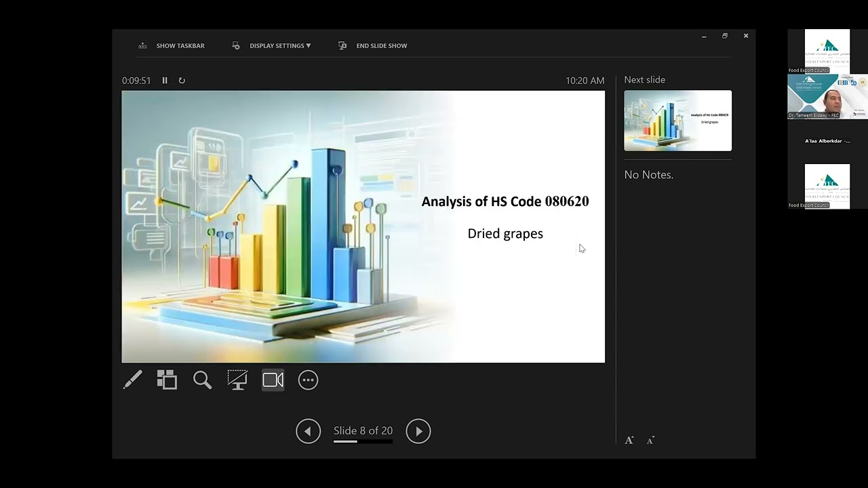Select the top Food Export Council tile
868x488 pixels.
pyautogui.click(x=827, y=51)
